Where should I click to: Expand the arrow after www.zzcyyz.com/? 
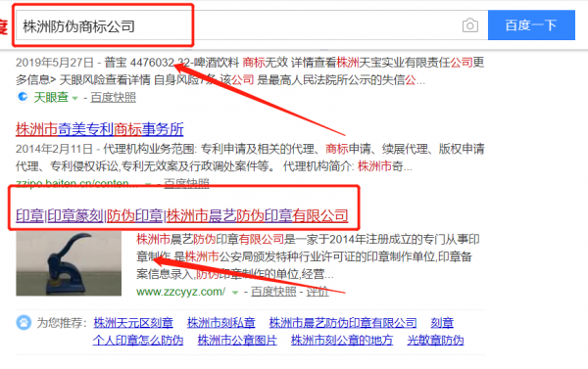coord(235,293)
